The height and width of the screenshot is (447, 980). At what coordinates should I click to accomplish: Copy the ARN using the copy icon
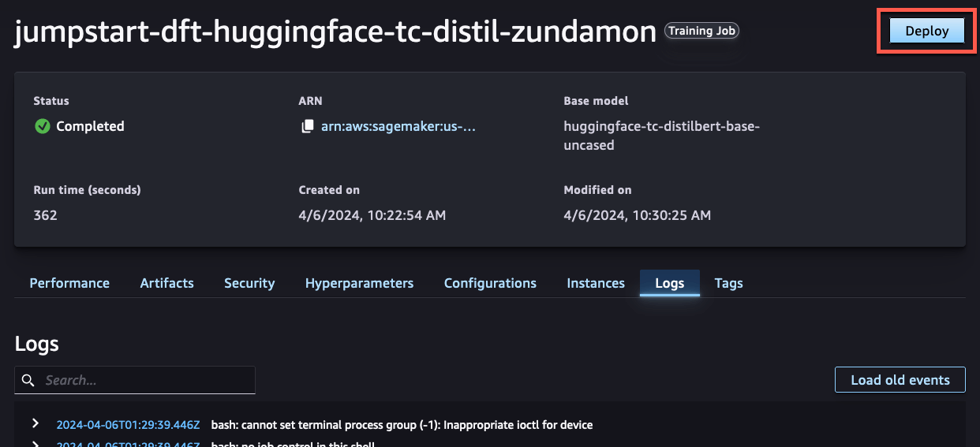[x=308, y=126]
